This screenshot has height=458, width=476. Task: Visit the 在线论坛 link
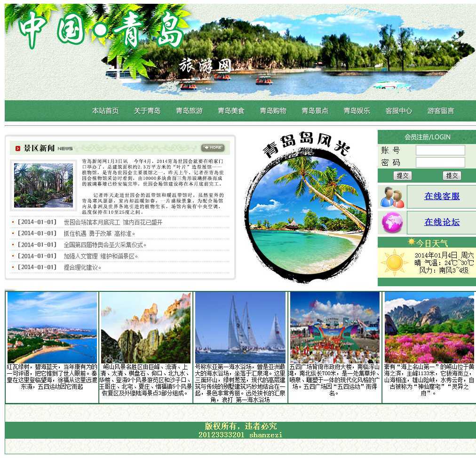442,222
